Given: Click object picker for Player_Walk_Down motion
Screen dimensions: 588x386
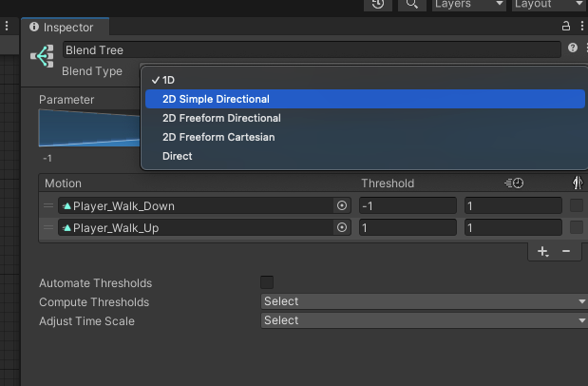Looking at the screenshot, I should (342, 205).
